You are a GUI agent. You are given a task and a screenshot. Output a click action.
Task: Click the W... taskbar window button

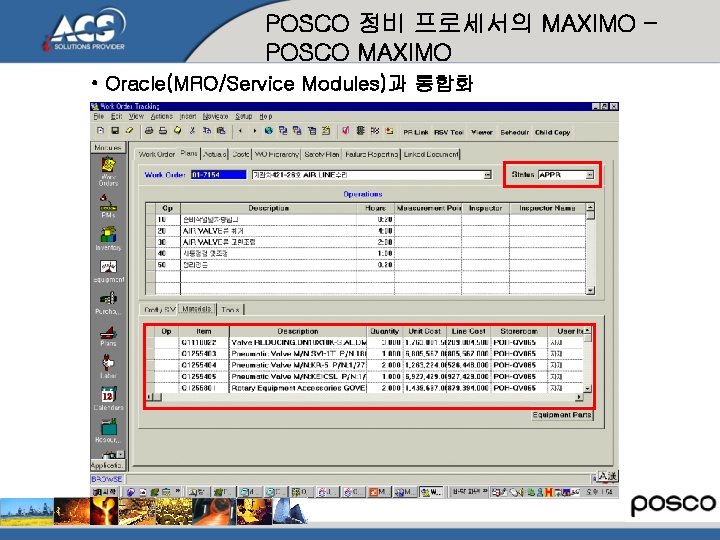pyautogui.click(x=432, y=492)
